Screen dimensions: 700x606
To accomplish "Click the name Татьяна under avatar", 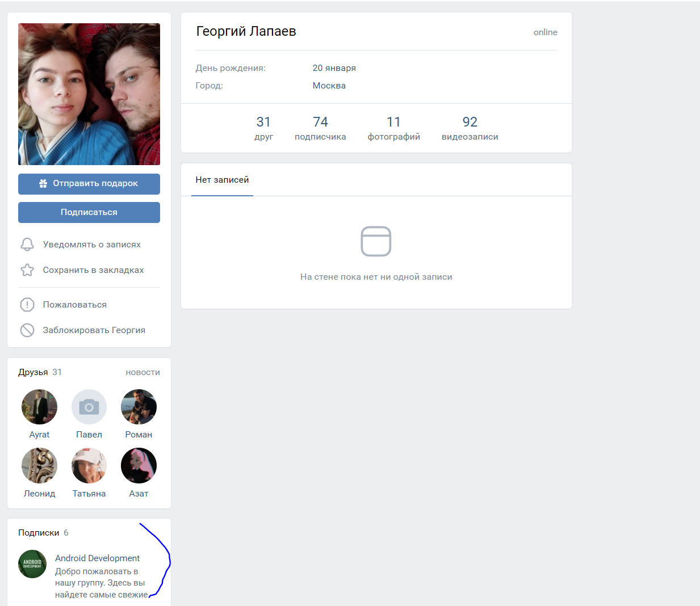I will coord(89,494).
